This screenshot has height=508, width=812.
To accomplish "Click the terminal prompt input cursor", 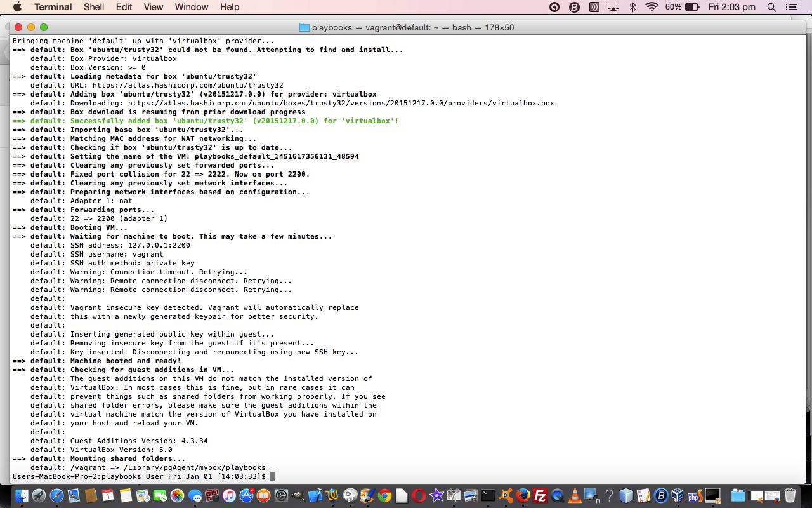I will coord(272,476).
